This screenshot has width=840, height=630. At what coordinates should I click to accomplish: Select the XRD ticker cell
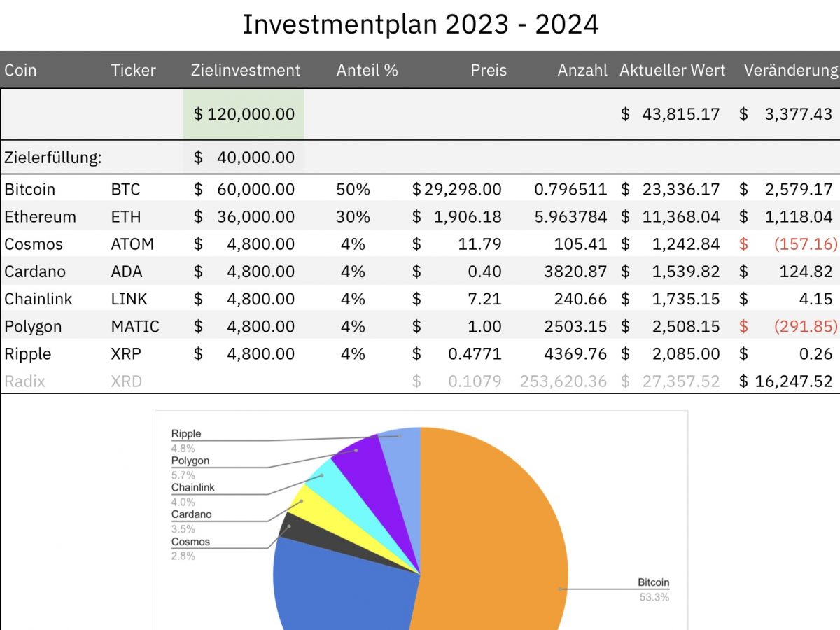click(126, 381)
